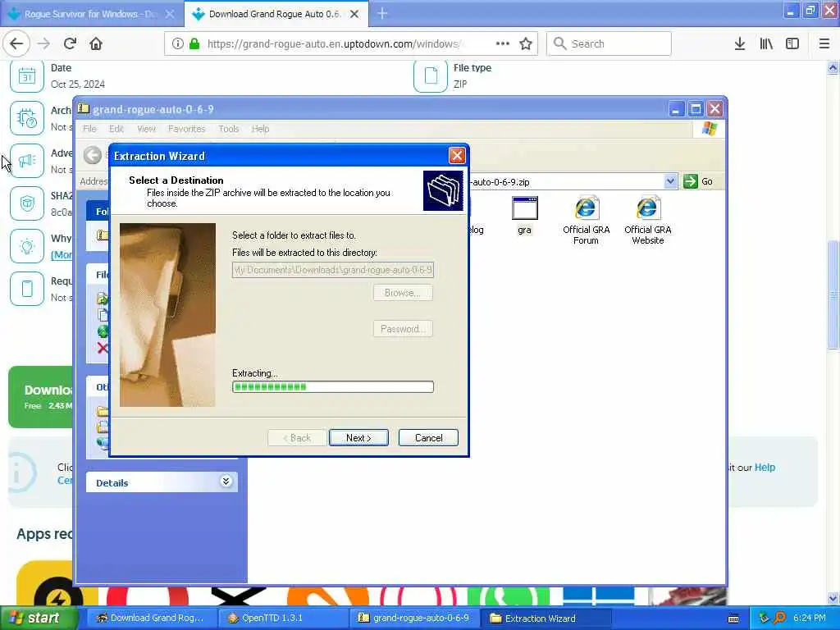Click the Firefox search box

pos(609,43)
